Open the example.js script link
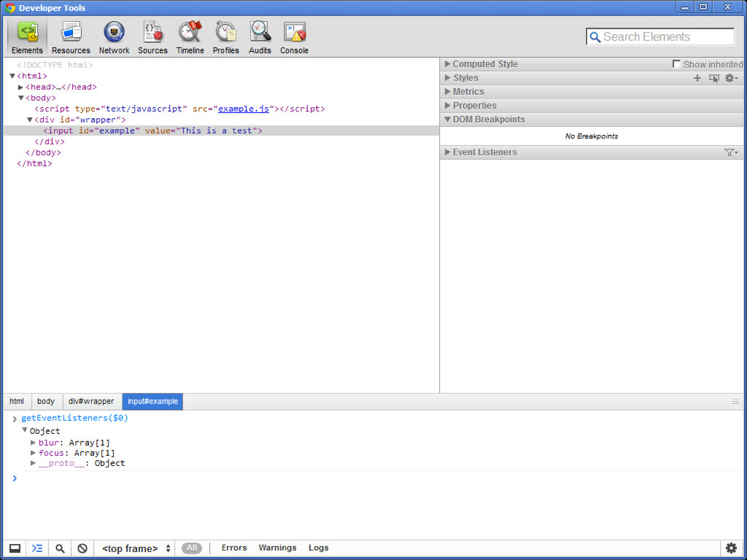 pos(244,109)
